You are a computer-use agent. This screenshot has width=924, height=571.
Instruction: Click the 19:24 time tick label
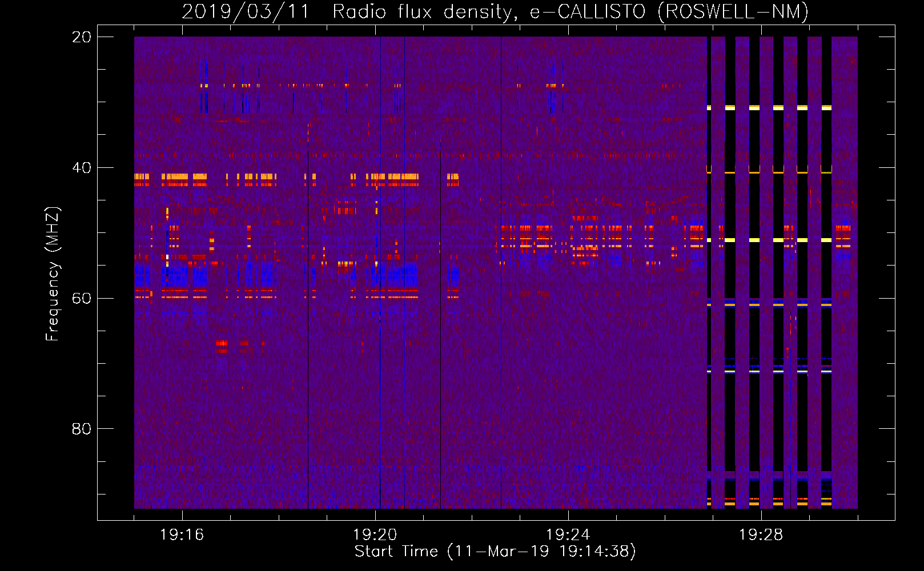pyautogui.click(x=568, y=535)
